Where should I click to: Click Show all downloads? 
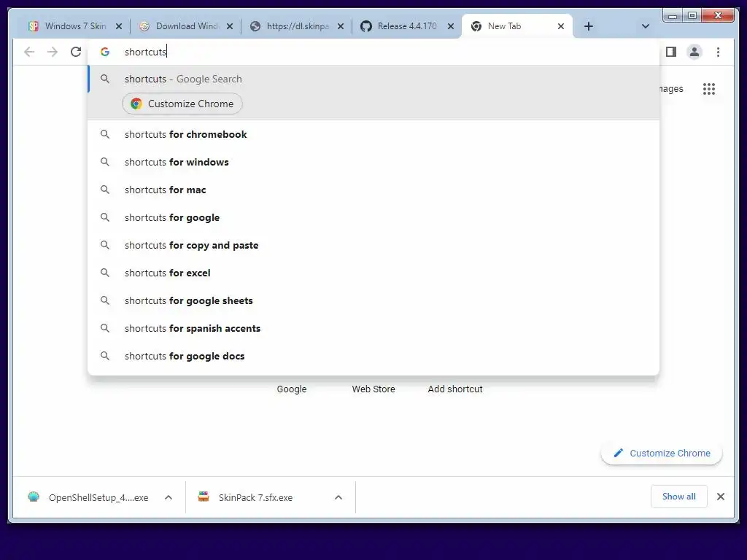pos(679,497)
